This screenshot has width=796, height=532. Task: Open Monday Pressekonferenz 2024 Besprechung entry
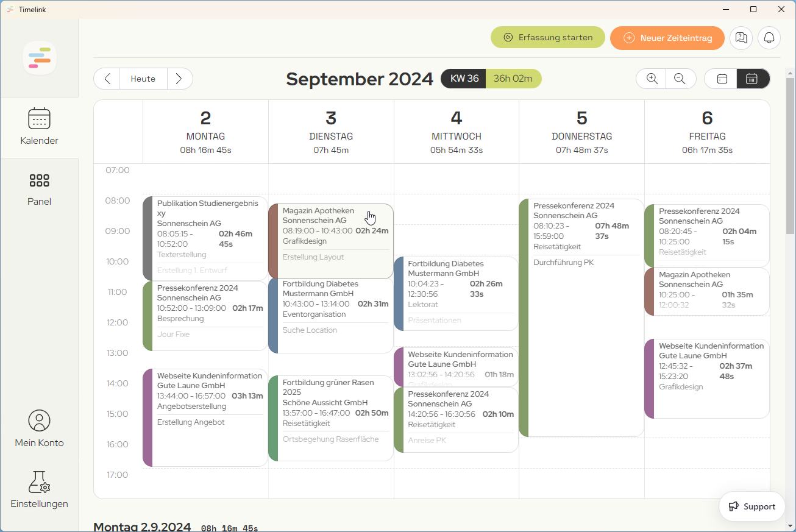pyautogui.click(x=205, y=316)
